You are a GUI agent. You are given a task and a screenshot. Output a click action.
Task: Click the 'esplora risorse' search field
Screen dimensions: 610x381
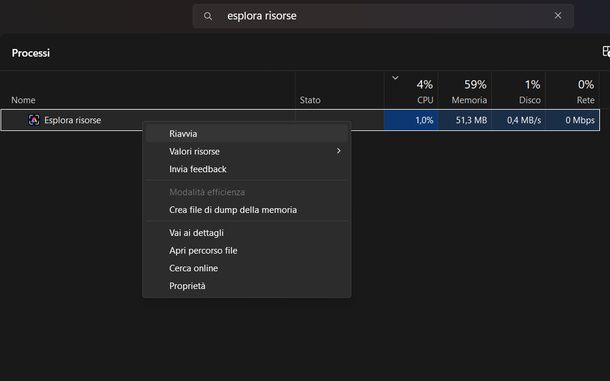(x=383, y=16)
